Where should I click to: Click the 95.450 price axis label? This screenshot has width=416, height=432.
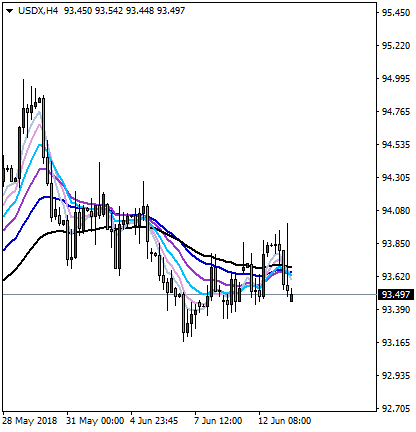[396, 13]
